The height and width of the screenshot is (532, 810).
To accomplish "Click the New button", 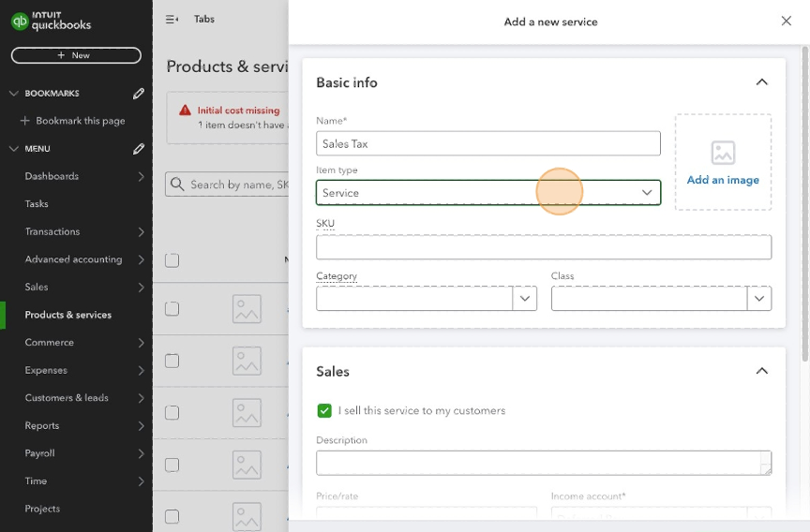I will [x=76, y=55].
